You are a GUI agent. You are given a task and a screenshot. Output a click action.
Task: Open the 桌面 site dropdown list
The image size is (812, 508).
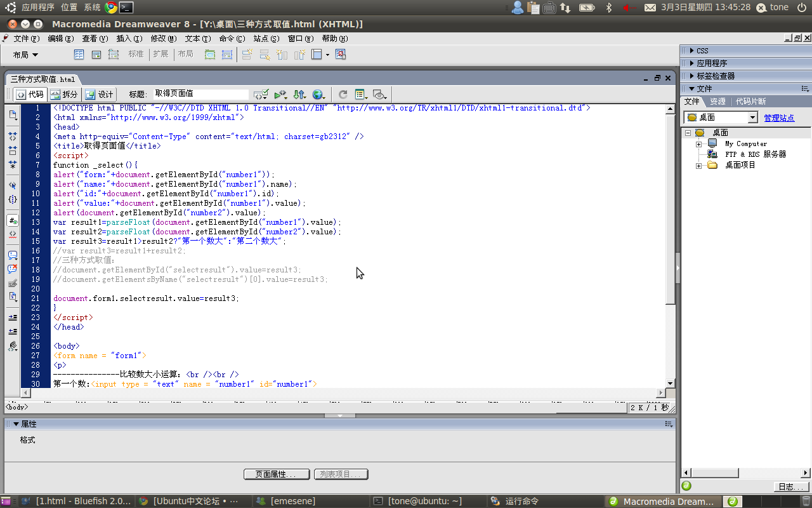752,117
